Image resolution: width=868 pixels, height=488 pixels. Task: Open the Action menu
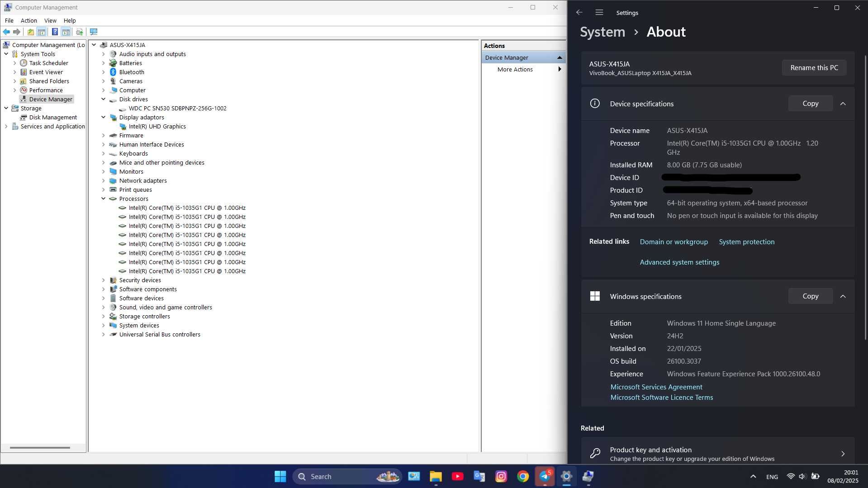pos(28,20)
